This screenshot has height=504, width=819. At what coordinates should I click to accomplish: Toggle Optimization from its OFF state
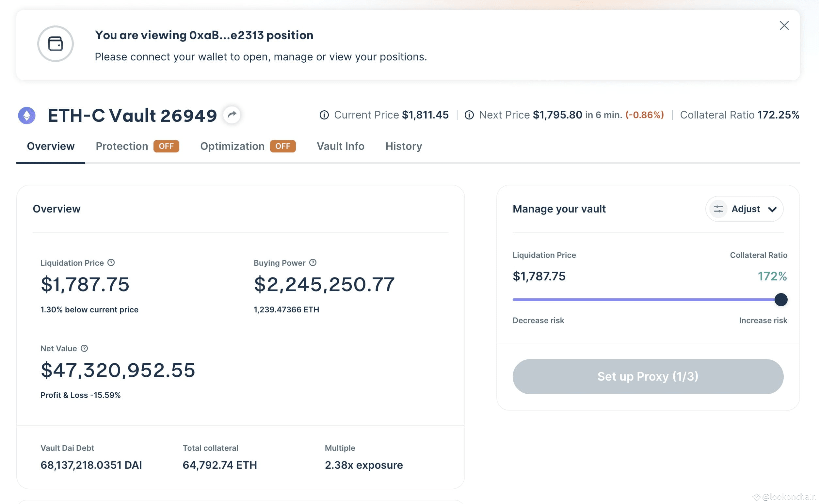tap(283, 146)
